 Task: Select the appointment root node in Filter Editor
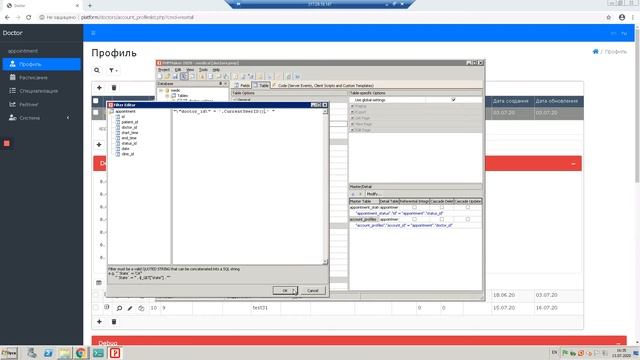tap(125, 111)
